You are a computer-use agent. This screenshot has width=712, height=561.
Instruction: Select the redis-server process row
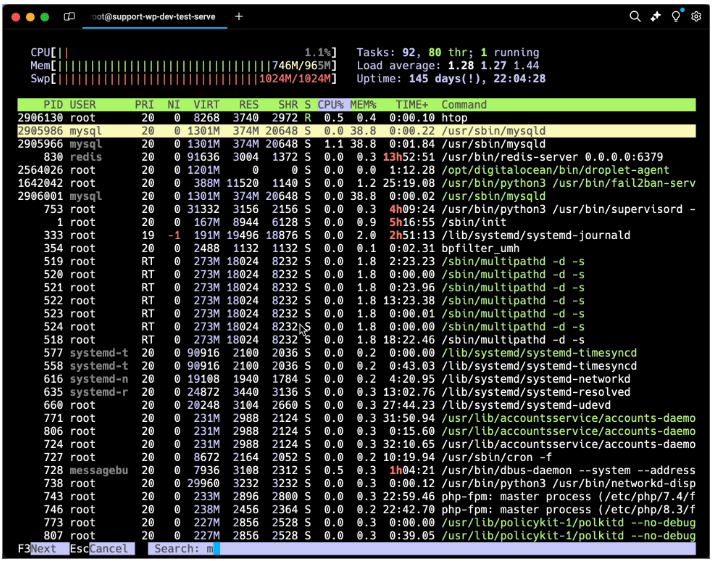point(356,157)
